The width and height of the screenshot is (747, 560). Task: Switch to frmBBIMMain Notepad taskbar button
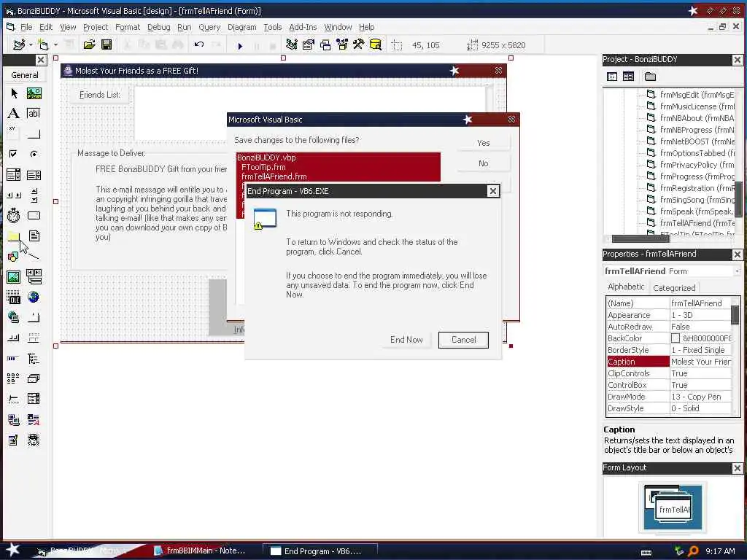click(200, 551)
